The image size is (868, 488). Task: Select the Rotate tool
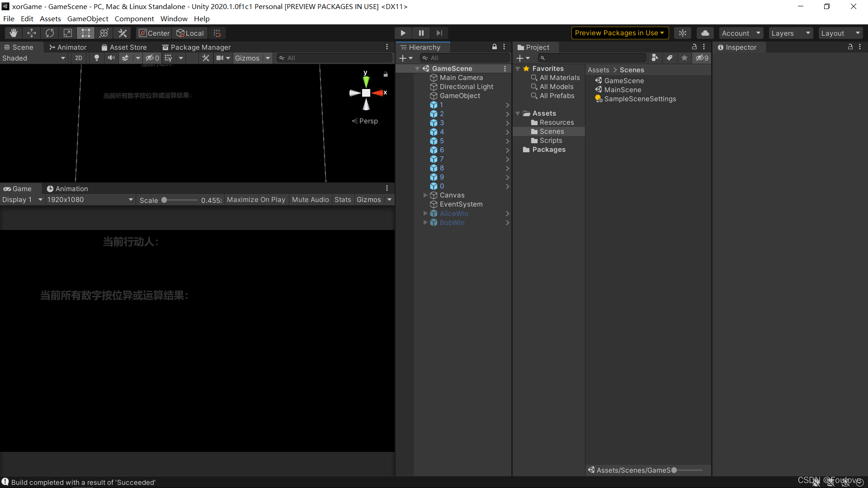coord(50,33)
